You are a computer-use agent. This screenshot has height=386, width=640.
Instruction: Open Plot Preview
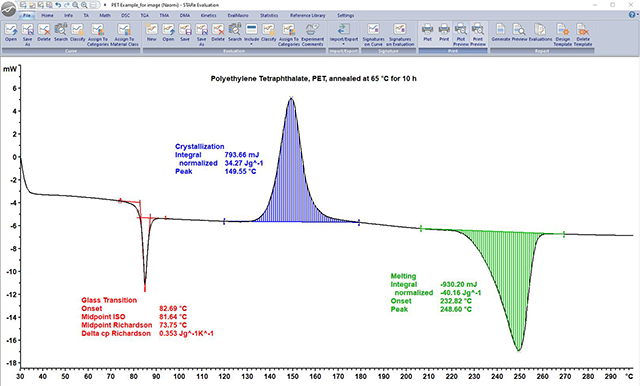(461, 34)
